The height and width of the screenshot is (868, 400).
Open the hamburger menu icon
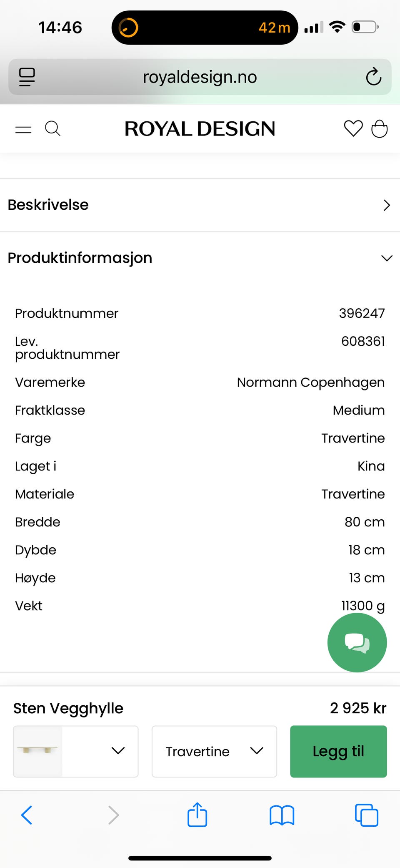pyautogui.click(x=23, y=129)
